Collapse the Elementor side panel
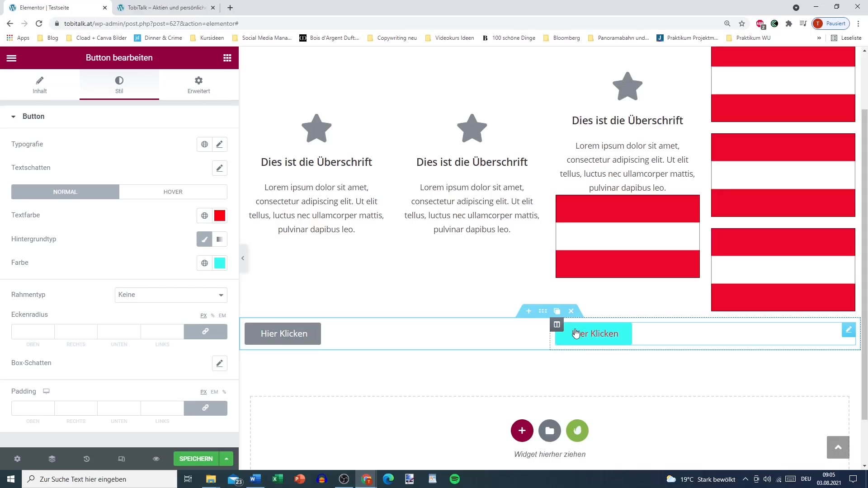Screen dimensions: 868x488 243,258
